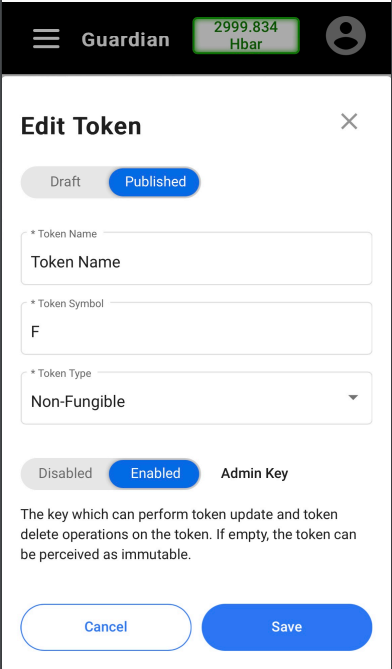Switch token status to Draft

click(x=65, y=182)
